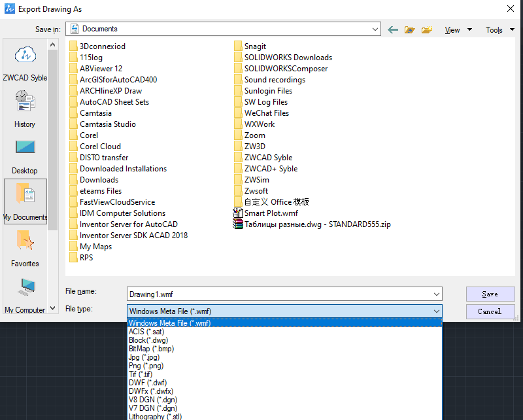The height and width of the screenshot is (420, 523).
Task: Open the ZWCAD Syble folder in list
Action: point(263,158)
